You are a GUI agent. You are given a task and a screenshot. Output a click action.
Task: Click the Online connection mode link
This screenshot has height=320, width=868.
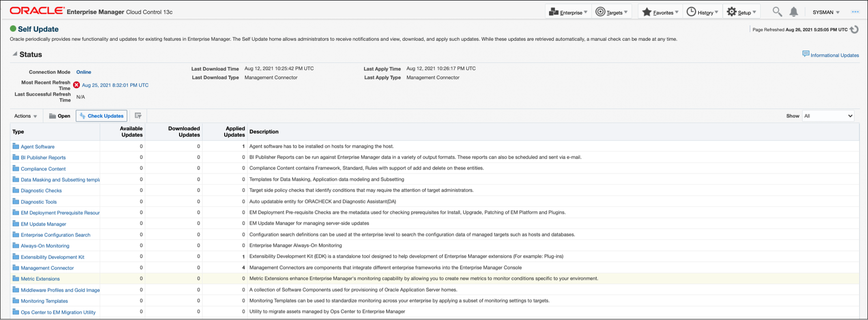[x=84, y=72]
